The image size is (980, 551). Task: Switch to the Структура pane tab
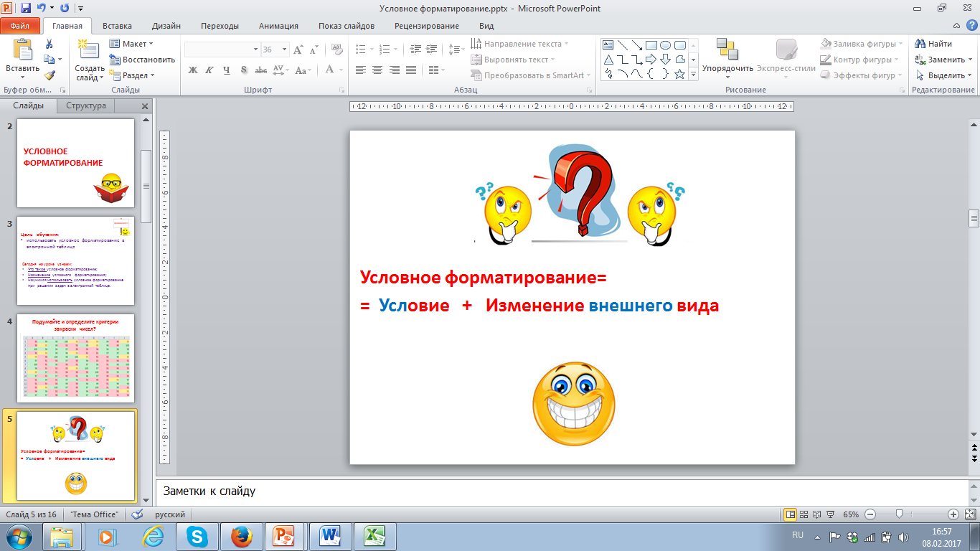click(x=86, y=105)
